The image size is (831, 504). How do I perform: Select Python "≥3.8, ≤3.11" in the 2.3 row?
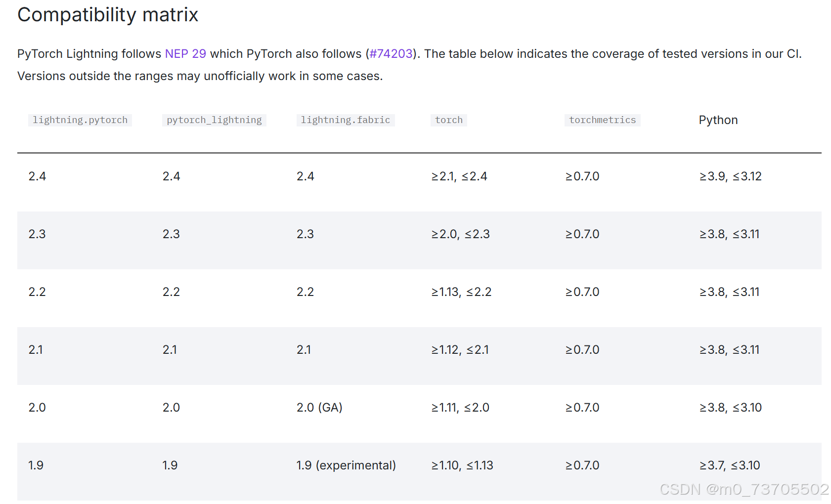click(729, 234)
